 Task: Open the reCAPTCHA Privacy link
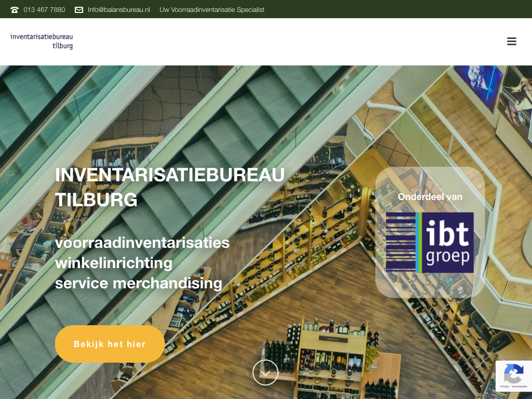[x=504, y=387]
